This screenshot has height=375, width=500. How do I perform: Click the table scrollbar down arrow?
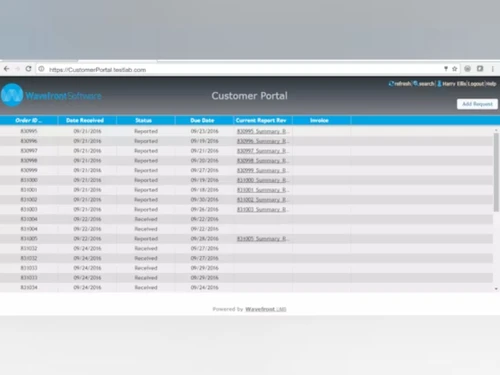point(496,289)
